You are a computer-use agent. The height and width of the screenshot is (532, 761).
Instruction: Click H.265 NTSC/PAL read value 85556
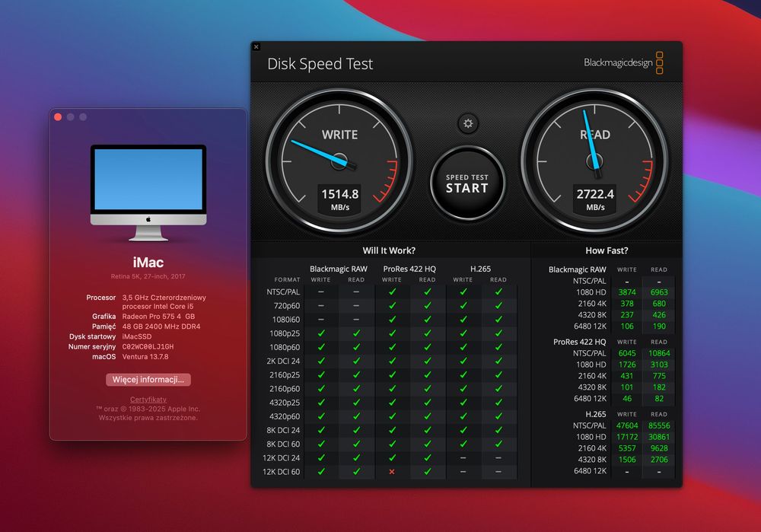tap(659, 425)
